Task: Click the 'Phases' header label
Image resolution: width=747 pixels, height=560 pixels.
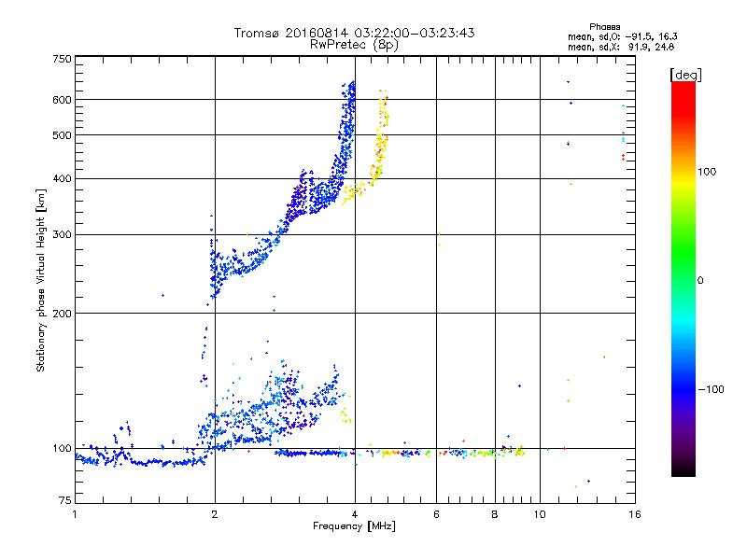Action: coord(604,27)
